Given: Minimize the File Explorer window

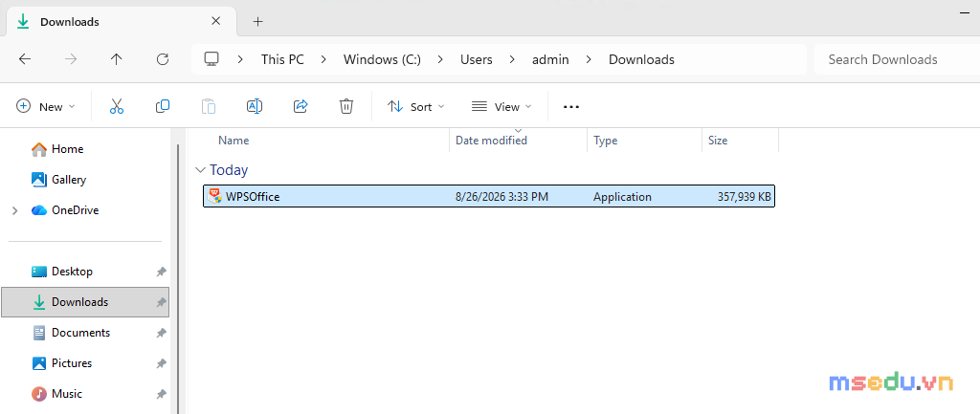Looking at the screenshot, I should pos(965,14).
